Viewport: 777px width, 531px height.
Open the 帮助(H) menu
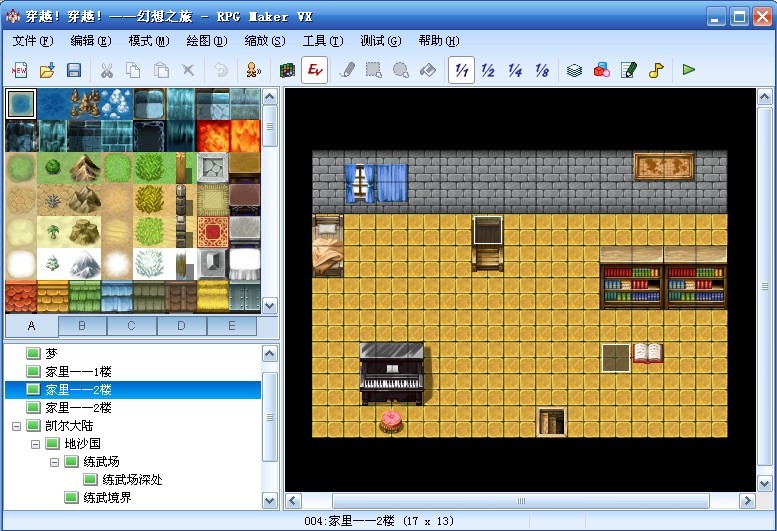[x=439, y=41]
